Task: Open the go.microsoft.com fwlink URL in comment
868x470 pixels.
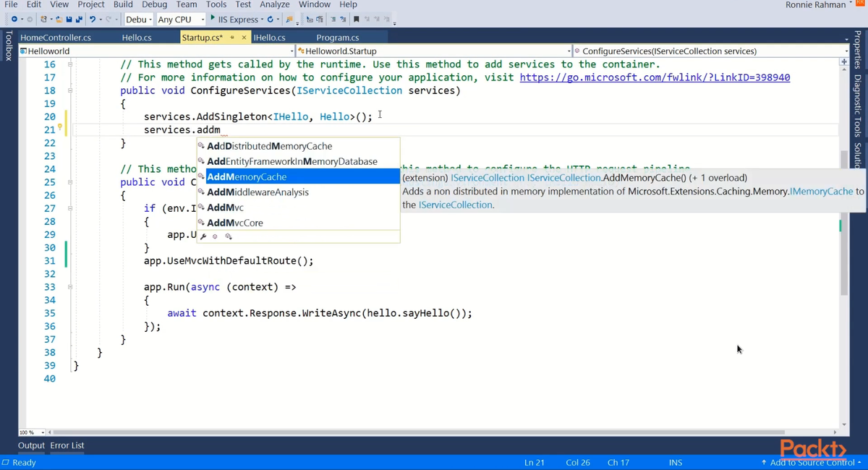Action: click(655, 77)
